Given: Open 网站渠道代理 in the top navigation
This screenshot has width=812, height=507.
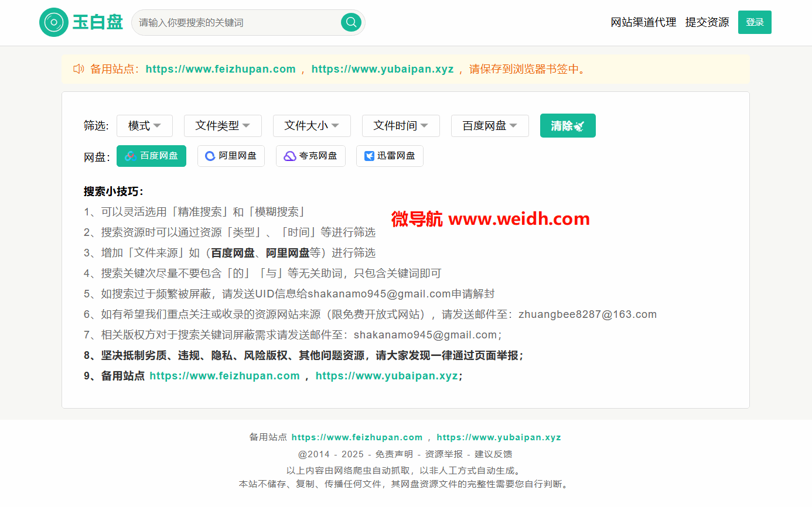Looking at the screenshot, I should click(x=643, y=22).
